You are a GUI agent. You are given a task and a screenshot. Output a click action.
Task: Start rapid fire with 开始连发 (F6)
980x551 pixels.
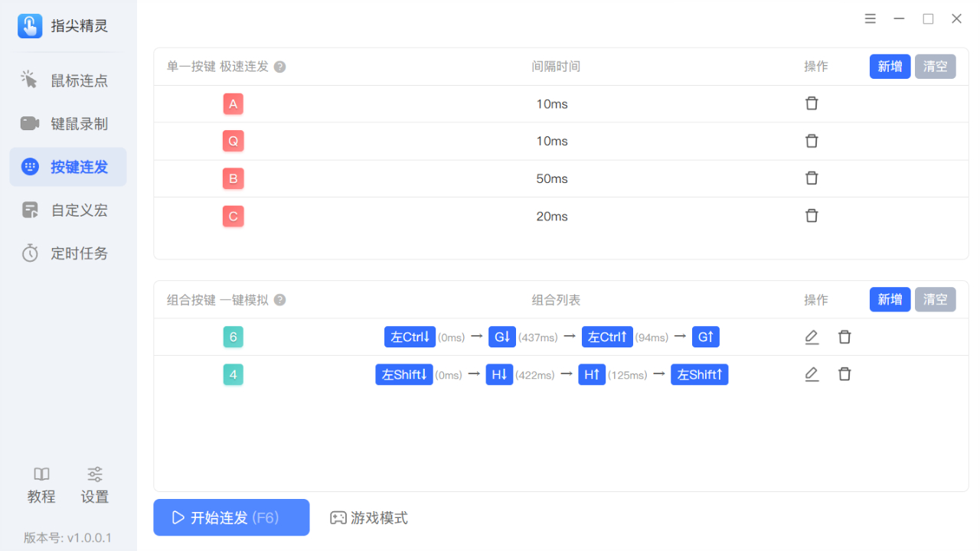point(231,517)
